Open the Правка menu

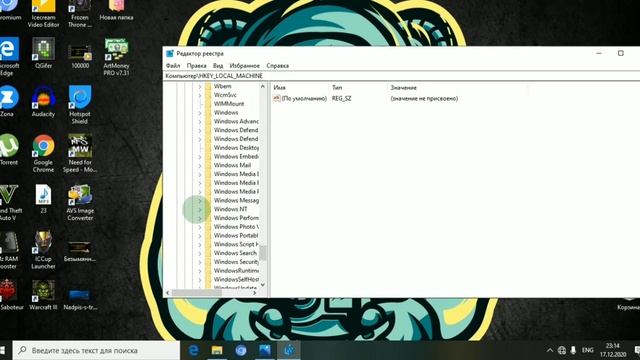[196, 65]
